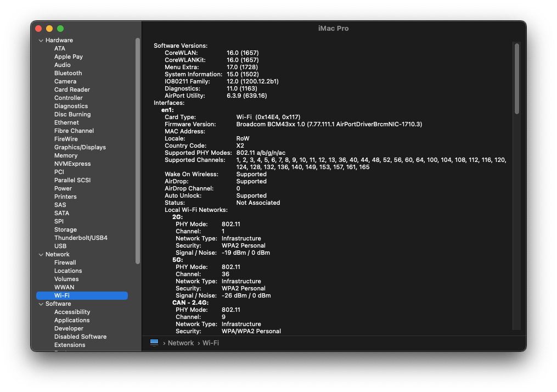
Task: Select SATA in the sidebar
Action: [61, 213]
